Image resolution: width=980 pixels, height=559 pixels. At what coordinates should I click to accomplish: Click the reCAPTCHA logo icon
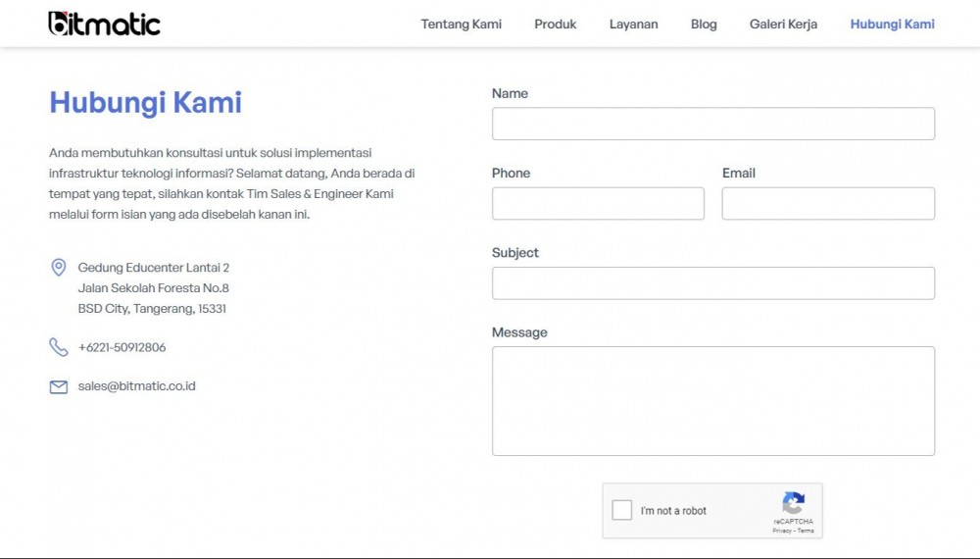tap(793, 503)
